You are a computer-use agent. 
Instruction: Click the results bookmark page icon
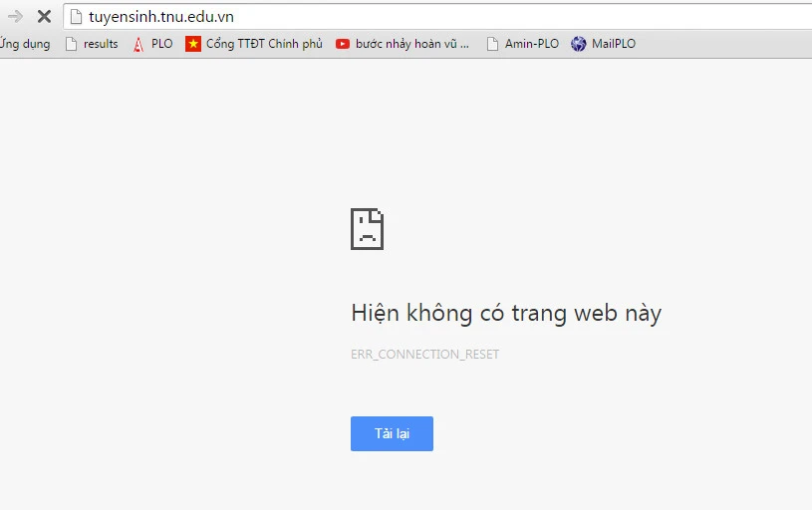pos(71,44)
